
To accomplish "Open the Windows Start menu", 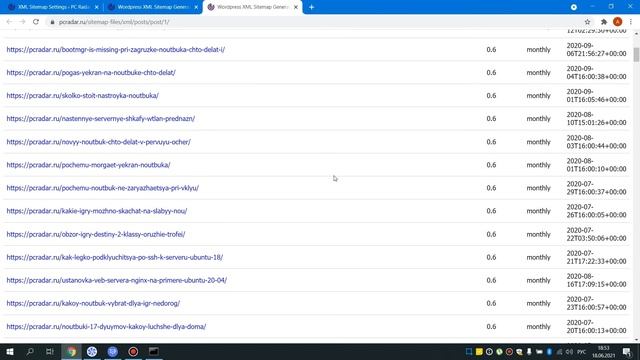I will tap(10, 351).
